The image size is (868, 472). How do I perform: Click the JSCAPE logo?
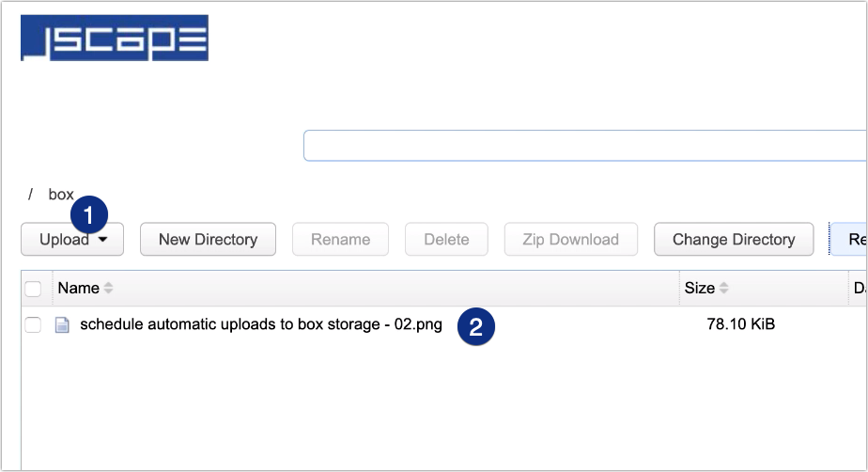115,38
